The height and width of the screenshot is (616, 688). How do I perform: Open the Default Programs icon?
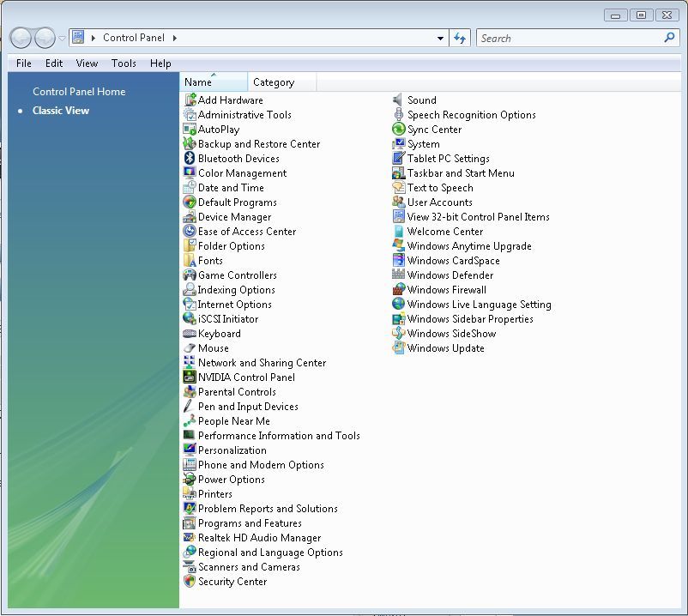pos(190,202)
